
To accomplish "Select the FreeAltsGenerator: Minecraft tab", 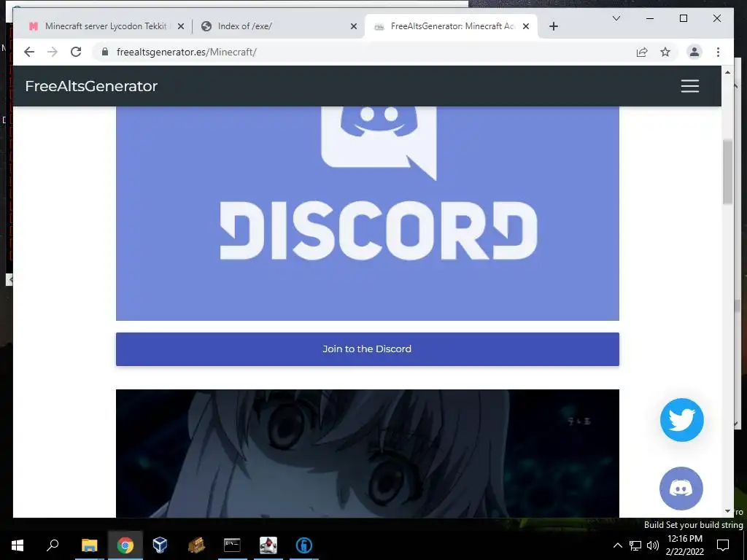I will tap(450, 26).
